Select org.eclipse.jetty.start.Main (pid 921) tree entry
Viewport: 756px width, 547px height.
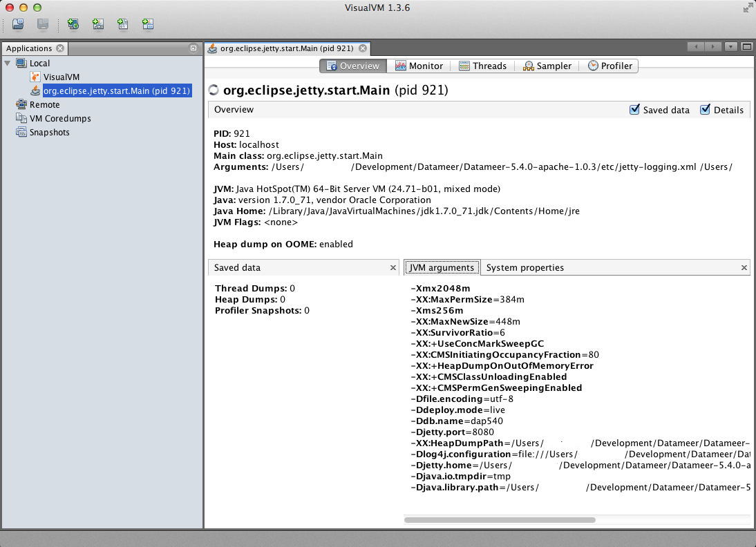pyautogui.click(x=117, y=90)
